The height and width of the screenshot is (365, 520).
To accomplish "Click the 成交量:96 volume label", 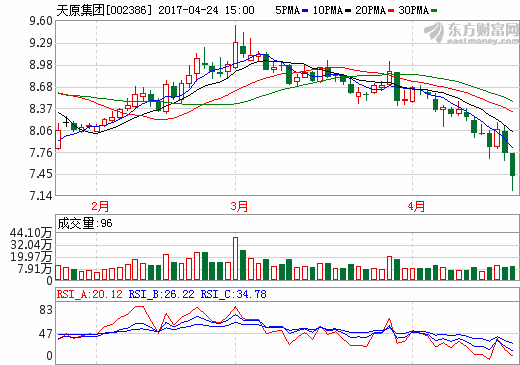I will pyautogui.click(x=85, y=223).
